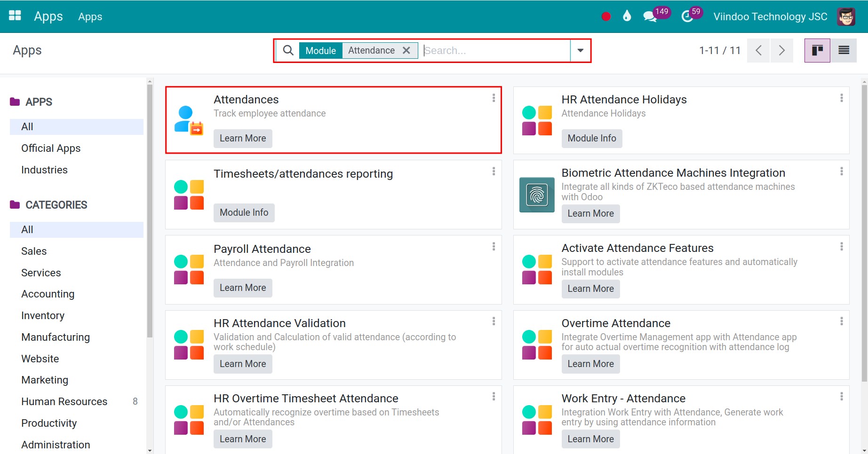Click the red recording dot icon

pos(606,16)
